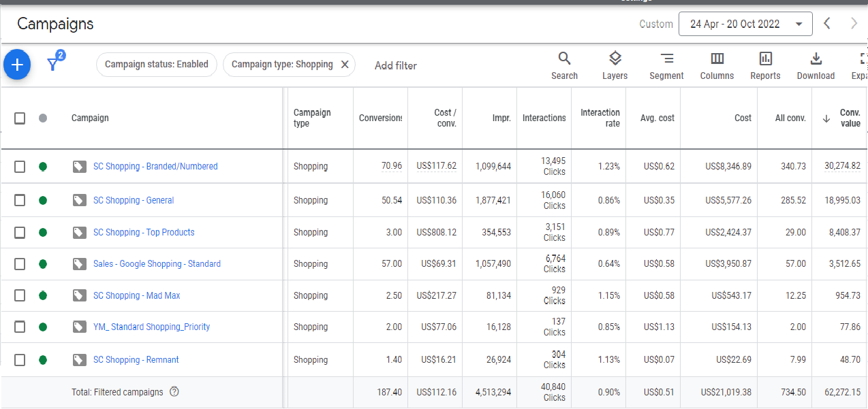This screenshot has width=868, height=409.
Task: Open Sales - Google Shopping - Standard campaign
Action: (157, 263)
